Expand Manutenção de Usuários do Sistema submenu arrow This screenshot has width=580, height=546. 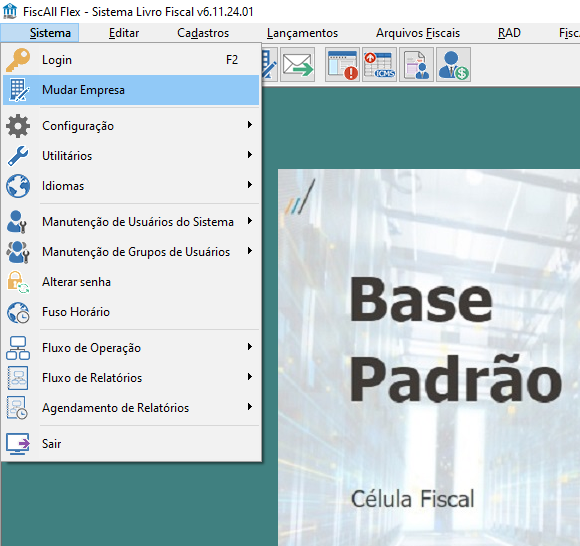click(x=250, y=221)
